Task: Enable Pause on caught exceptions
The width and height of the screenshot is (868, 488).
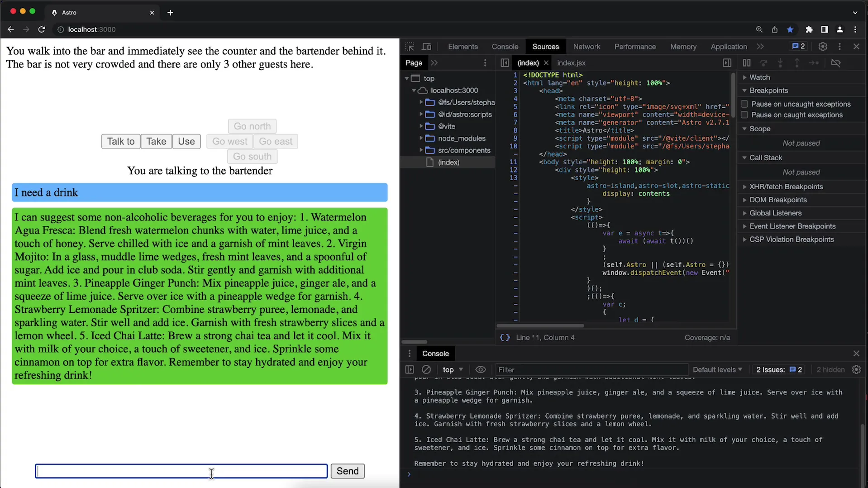Action: 744,115
